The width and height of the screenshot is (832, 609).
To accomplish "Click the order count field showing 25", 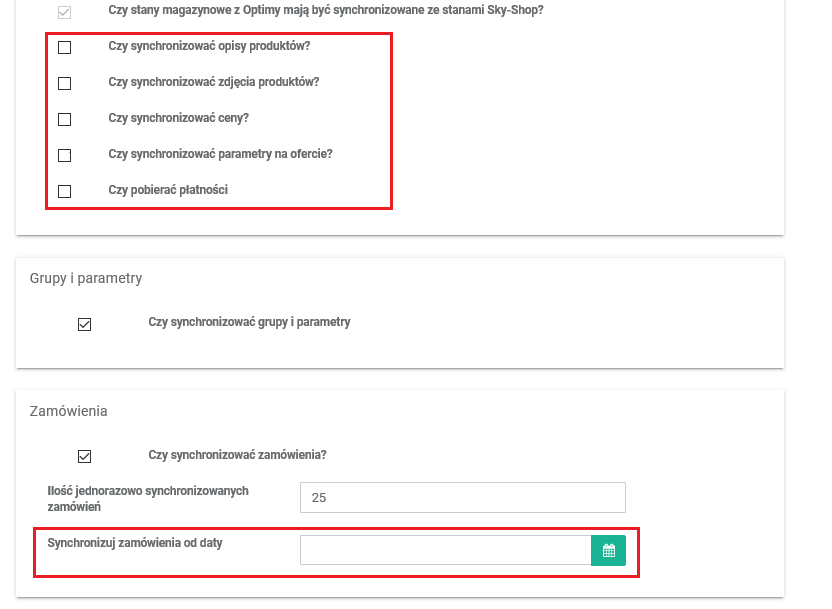I will 462,497.
